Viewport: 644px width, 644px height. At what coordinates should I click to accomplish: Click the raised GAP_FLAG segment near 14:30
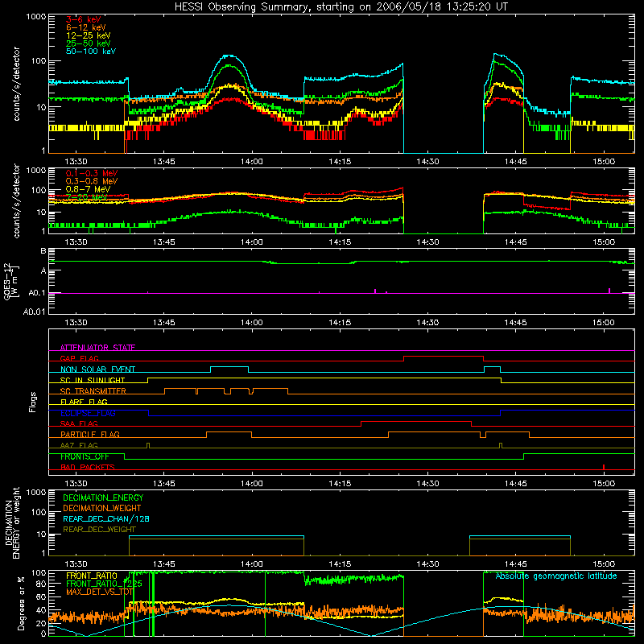444,357
